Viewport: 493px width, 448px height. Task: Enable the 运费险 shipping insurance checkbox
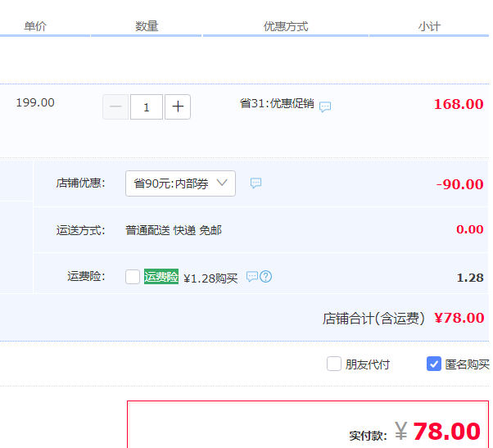pos(133,277)
